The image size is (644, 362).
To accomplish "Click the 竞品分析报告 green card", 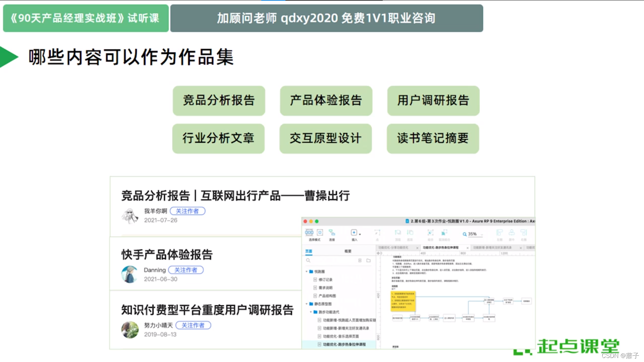I will point(219,101).
